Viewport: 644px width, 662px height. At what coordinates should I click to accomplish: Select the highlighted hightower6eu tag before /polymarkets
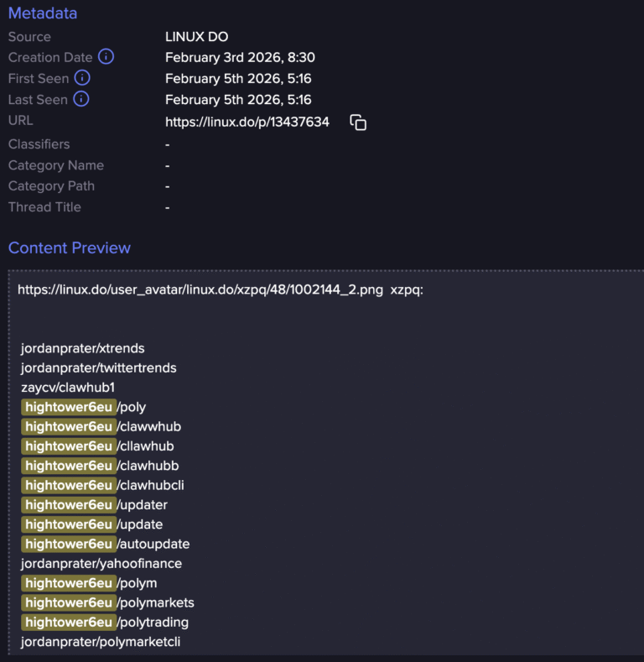pyautogui.click(x=69, y=602)
